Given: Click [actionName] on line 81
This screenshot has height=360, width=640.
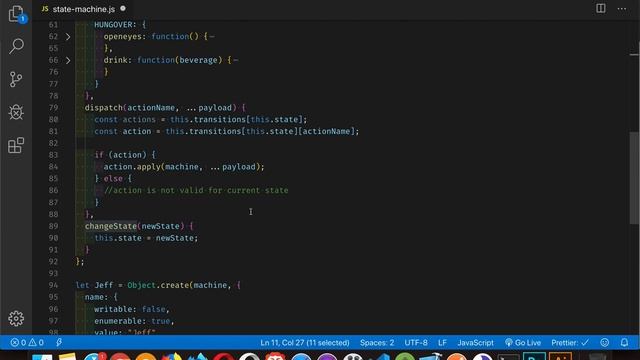Looking at the screenshot, I should [x=327, y=131].
